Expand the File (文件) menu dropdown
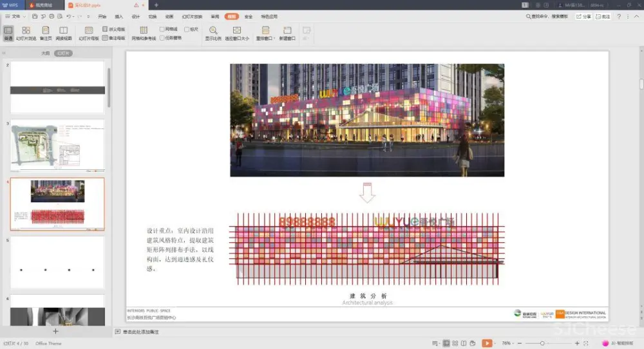 15,16
